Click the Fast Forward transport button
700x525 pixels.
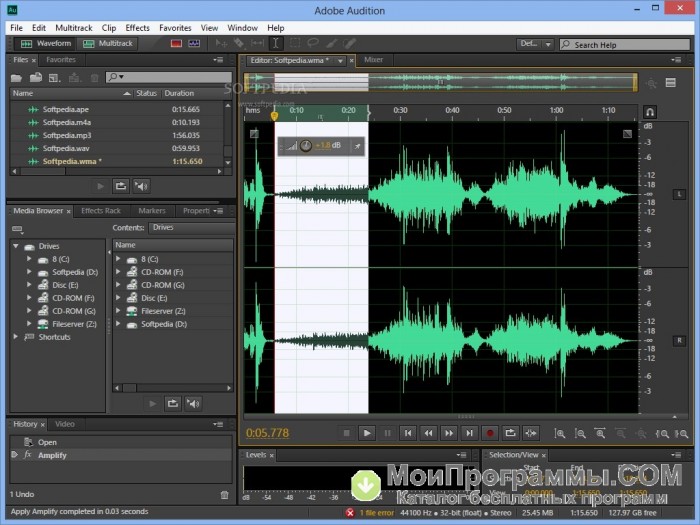[449, 433]
